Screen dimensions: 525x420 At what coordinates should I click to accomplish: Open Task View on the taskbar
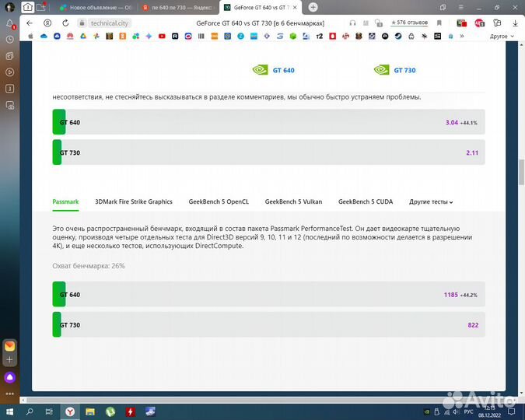click(49, 412)
